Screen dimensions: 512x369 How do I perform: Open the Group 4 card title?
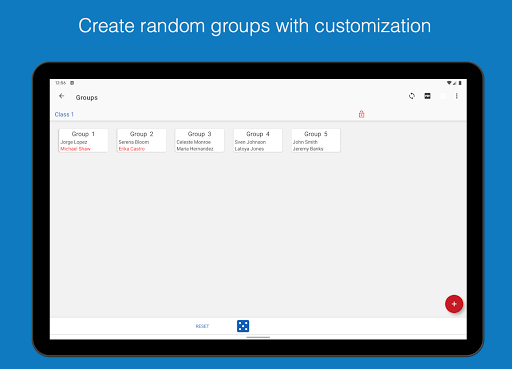coord(258,134)
